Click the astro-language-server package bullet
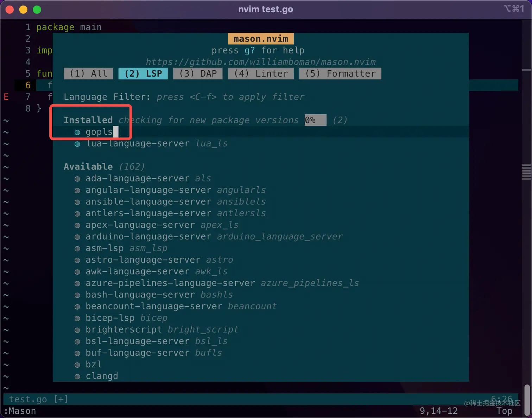The width and height of the screenshot is (532, 418). (77, 260)
